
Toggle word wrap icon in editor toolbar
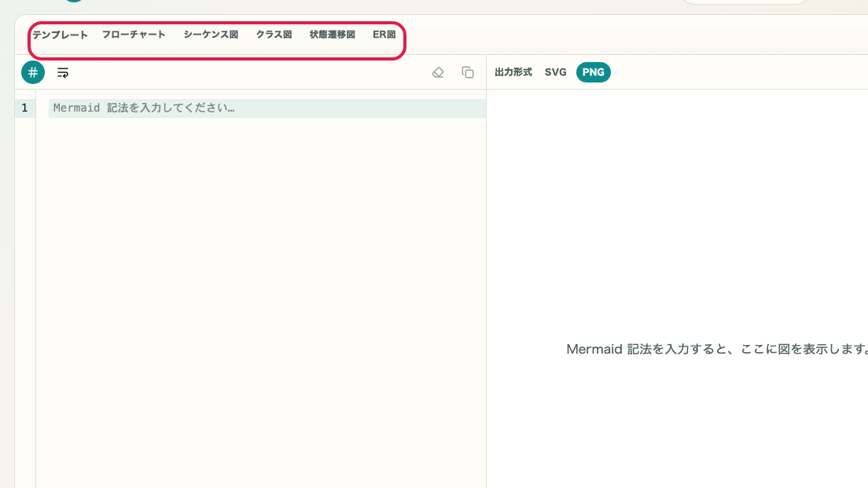click(x=63, y=72)
